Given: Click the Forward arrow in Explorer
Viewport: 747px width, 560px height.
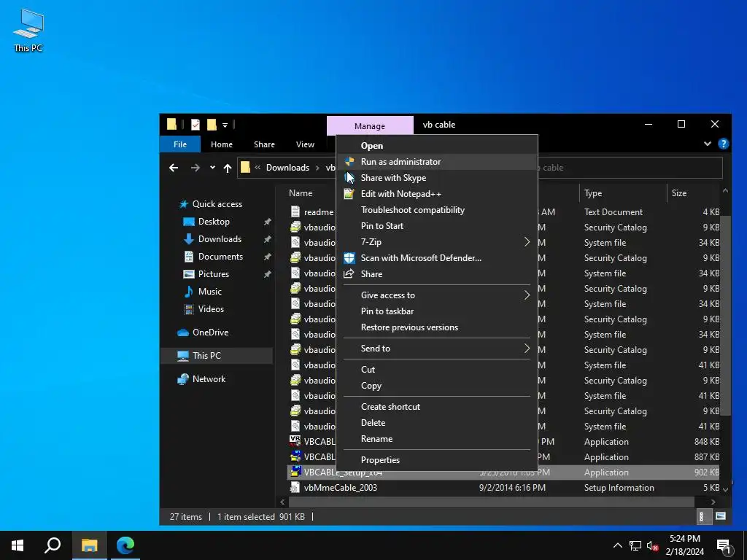Looking at the screenshot, I should pos(196,168).
